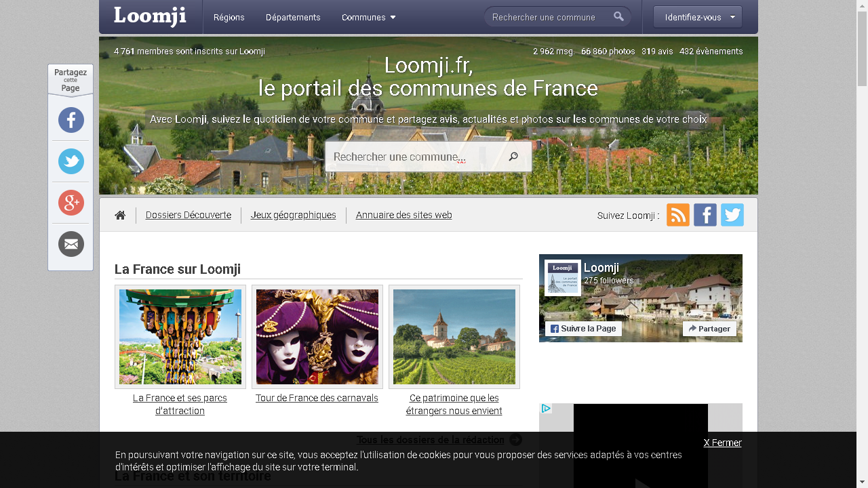
Task: Click the Facebook 'Partager' button
Action: (x=709, y=329)
